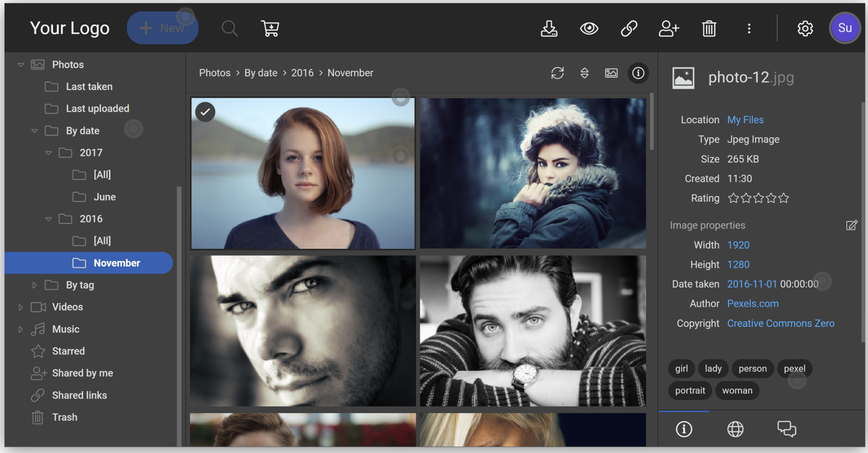Viewport: 868px width, 453px height.
Task: Expand the By tag folder
Action: 35,285
